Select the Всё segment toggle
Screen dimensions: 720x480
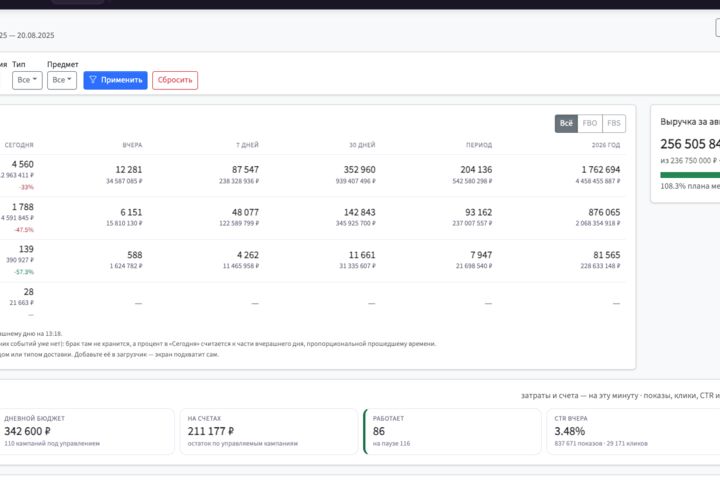tap(566, 123)
